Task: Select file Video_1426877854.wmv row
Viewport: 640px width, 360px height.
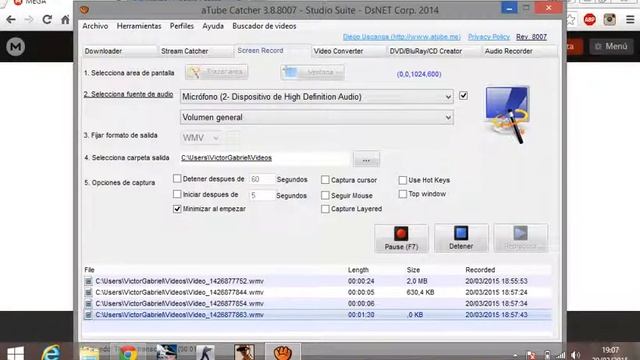Action: pyautogui.click(x=317, y=304)
